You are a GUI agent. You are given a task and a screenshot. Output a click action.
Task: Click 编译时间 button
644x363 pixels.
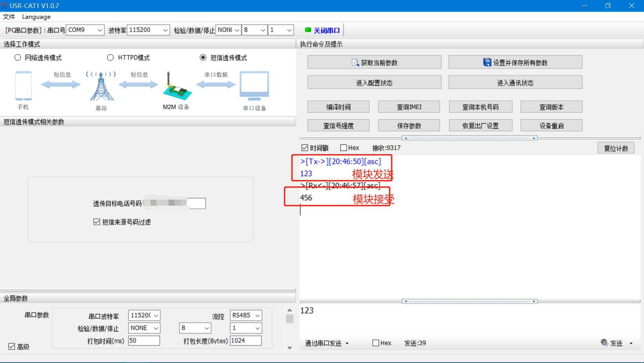[x=338, y=107]
